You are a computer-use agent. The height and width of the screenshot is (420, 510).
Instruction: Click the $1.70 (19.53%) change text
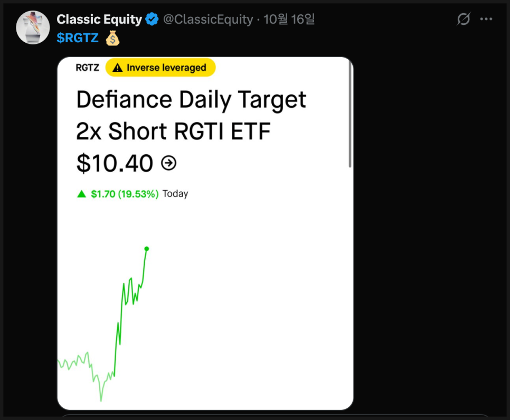(125, 194)
